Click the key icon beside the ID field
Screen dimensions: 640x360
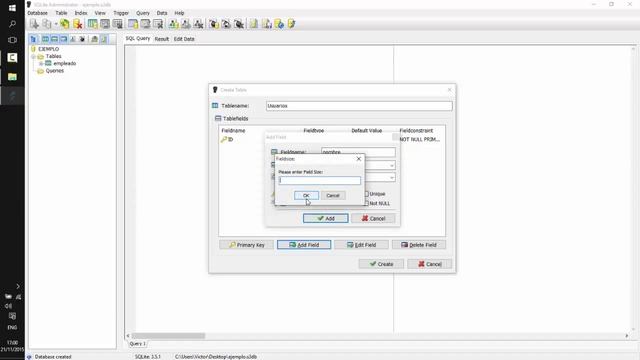pyautogui.click(x=224, y=140)
